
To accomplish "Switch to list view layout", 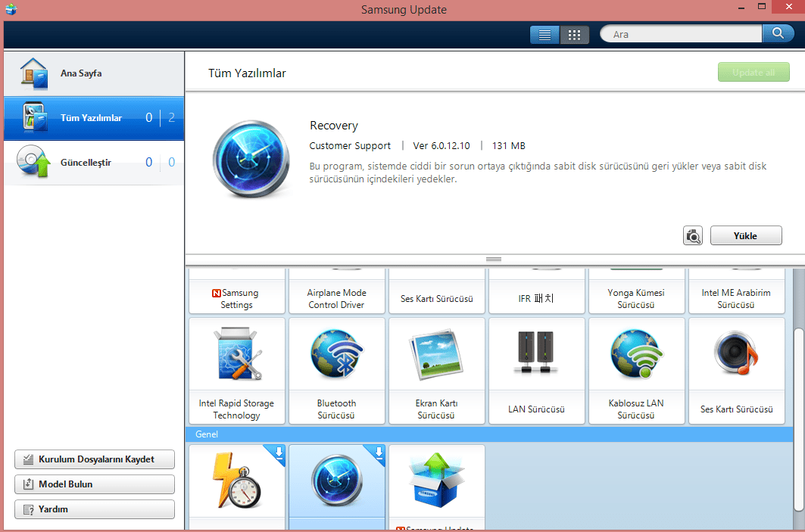I will [x=544, y=34].
